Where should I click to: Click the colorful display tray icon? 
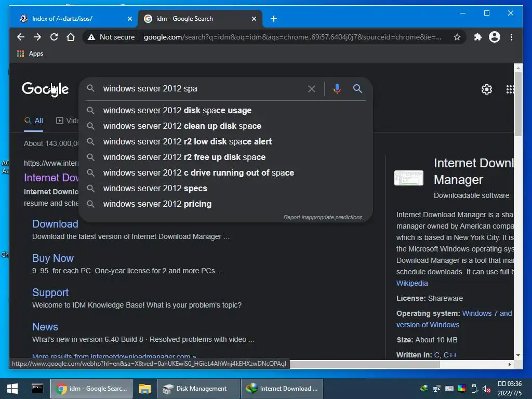pyautogui.click(x=462, y=389)
